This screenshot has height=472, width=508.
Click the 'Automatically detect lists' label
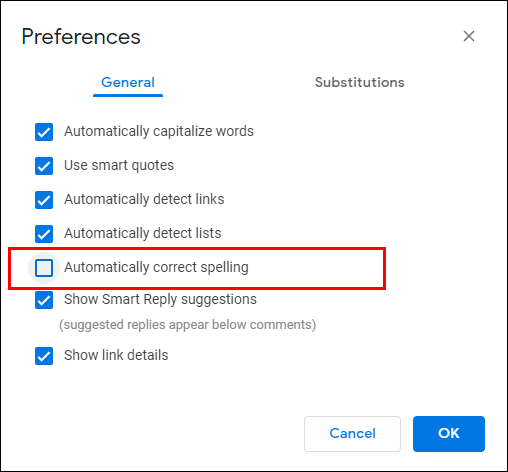coord(143,233)
